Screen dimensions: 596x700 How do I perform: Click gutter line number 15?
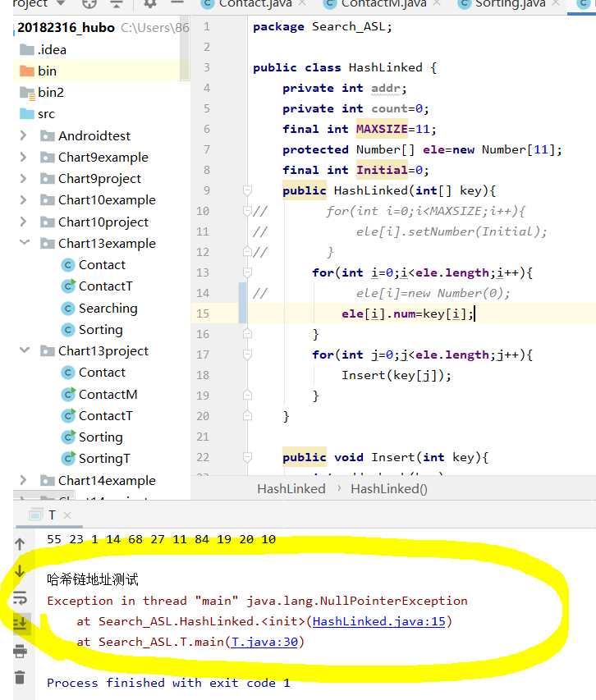203,313
